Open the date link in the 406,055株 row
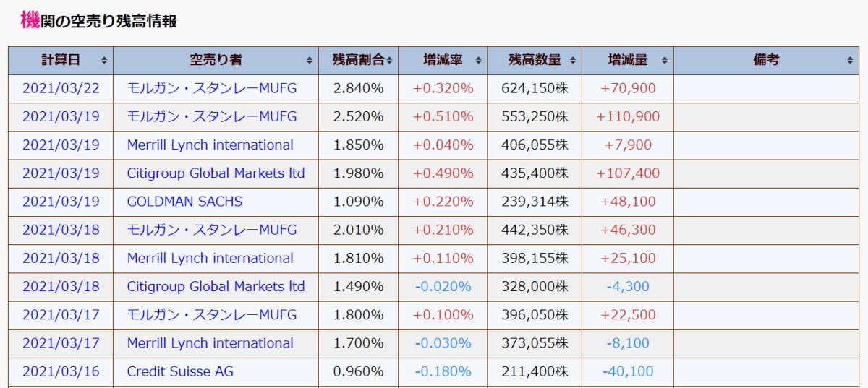This screenshot has width=868, height=388. [61, 145]
